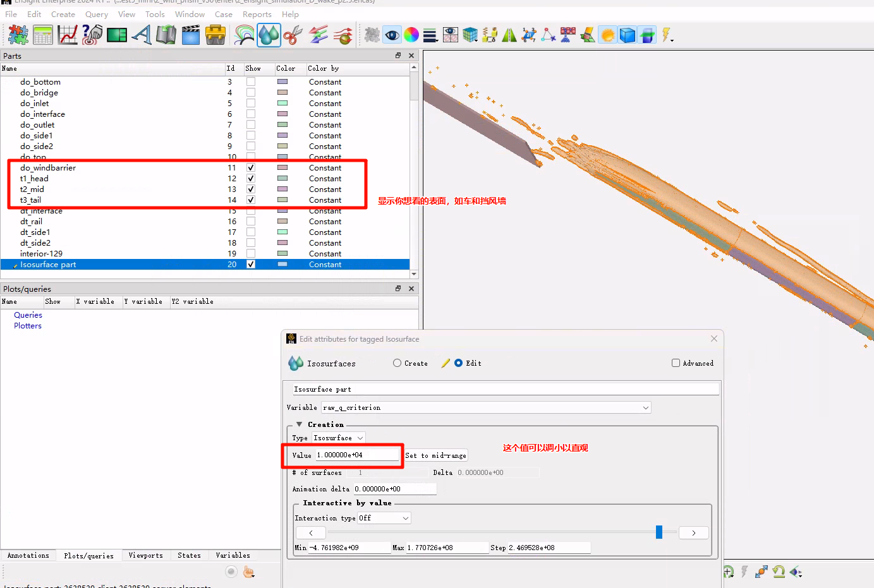Screen dimensions: 874x588
Task: Enable the Advanced checkbox
Action: pos(676,363)
